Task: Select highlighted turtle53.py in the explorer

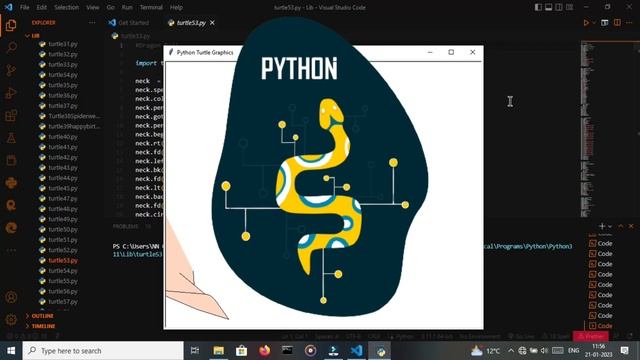Action: [x=62, y=260]
